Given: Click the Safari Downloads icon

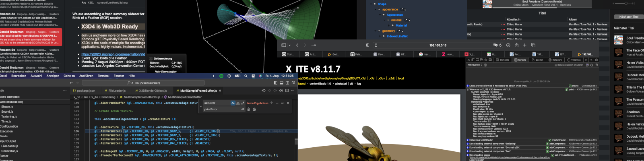Looking at the screenshot, I should [x=508, y=45].
